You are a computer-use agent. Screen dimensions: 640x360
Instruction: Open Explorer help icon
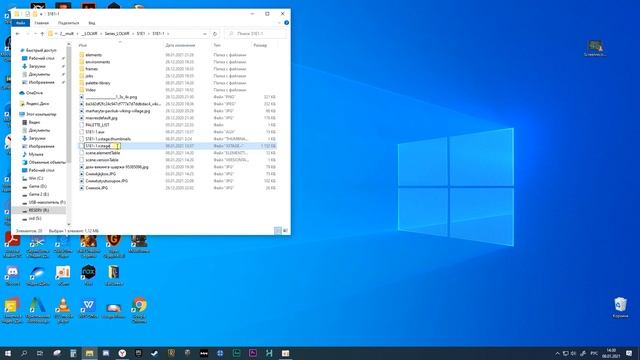pos(287,23)
